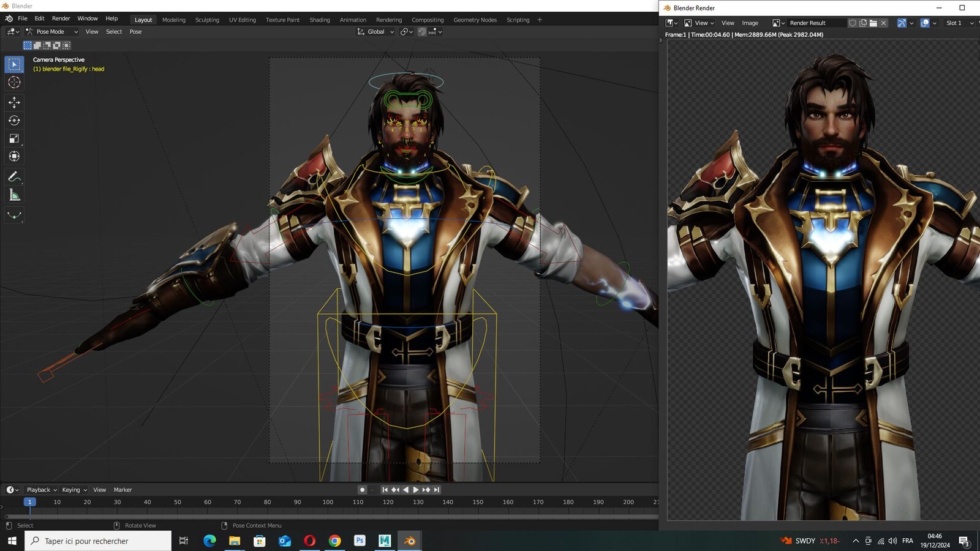
Task: Open the File menu
Action: coord(23,19)
